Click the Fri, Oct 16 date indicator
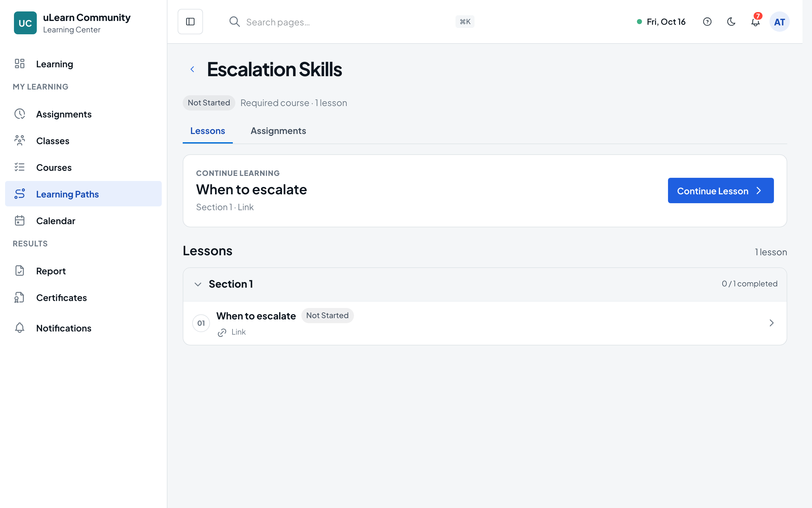This screenshot has height=508, width=812. 661,22
